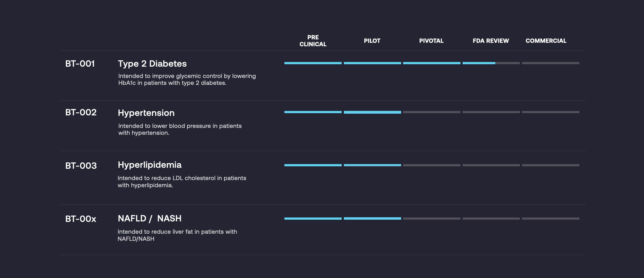Select the BT-002 program code

coord(81,113)
